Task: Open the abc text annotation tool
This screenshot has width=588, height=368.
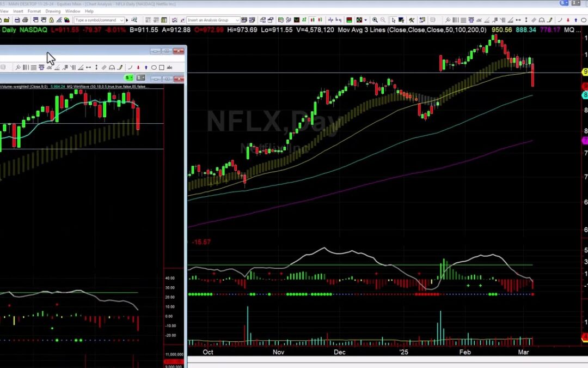Action: [169, 67]
